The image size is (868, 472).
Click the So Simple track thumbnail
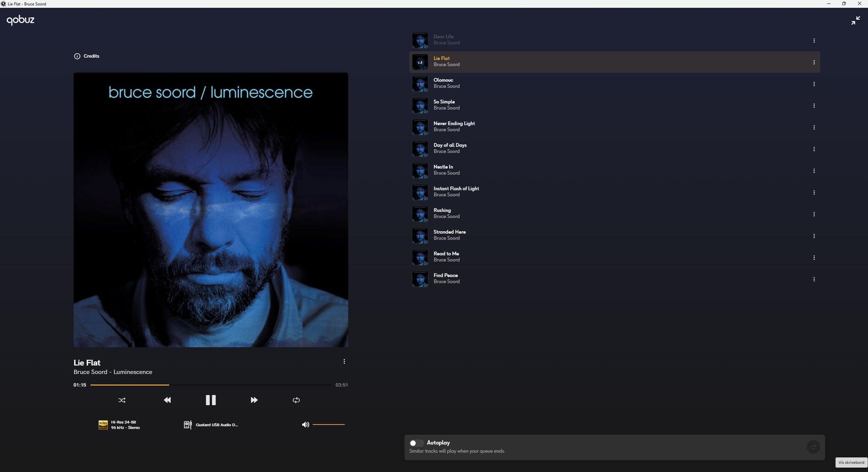pyautogui.click(x=420, y=105)
